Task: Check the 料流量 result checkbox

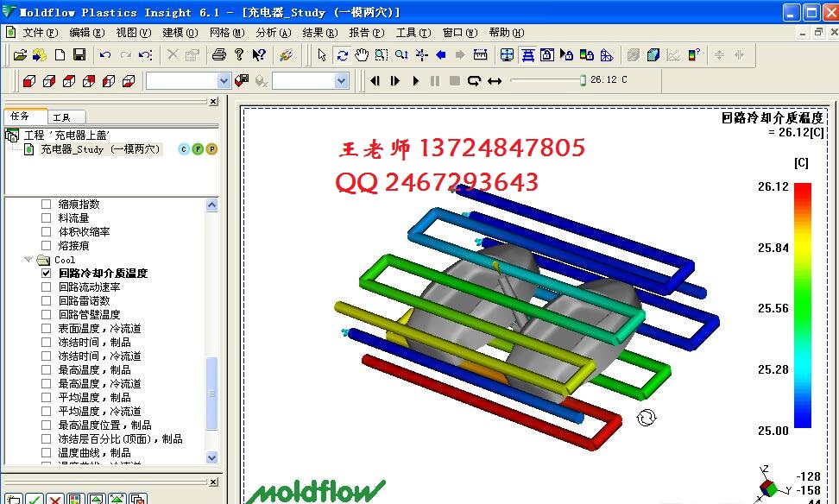Action: pos(46,217)
